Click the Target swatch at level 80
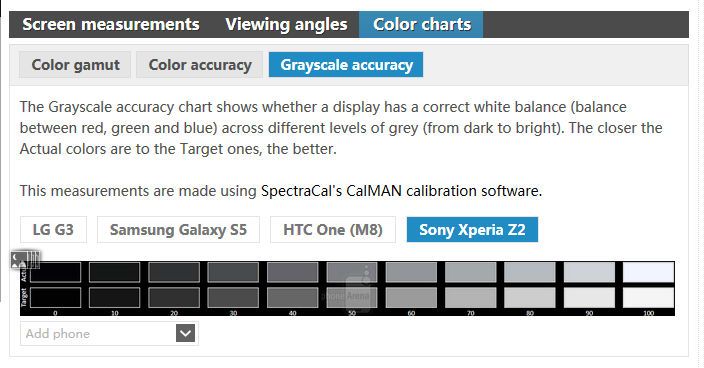Screen dimensions: 704x368 point(530,298)
